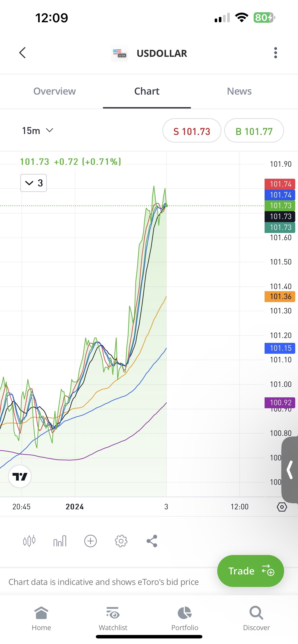Viewport: 298px width, 644px height.
Task: Open chart scale settings hexagon icon
Action: coord(282,507)
